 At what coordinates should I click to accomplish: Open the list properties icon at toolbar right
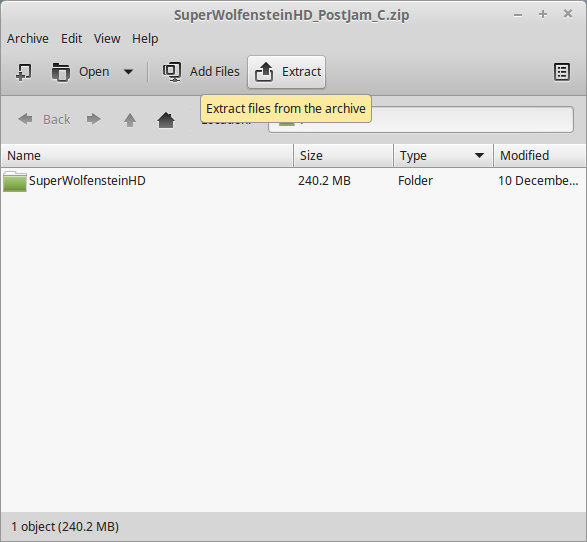562,71
